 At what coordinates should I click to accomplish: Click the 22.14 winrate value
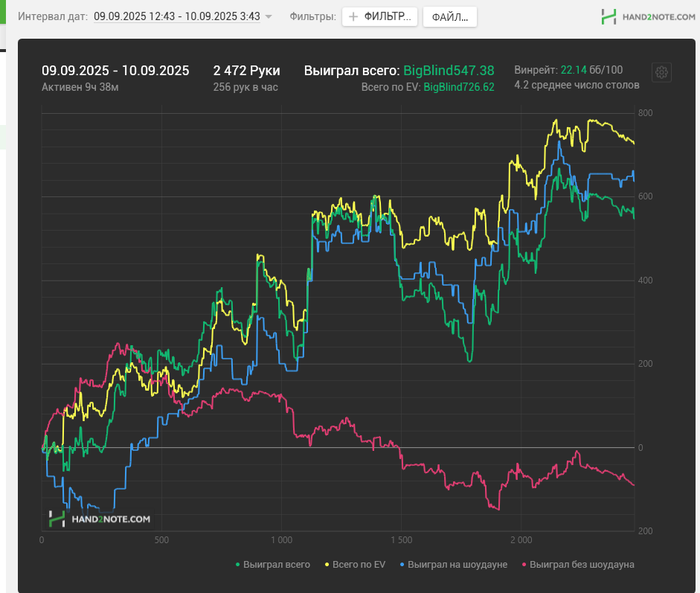[573, 70]
